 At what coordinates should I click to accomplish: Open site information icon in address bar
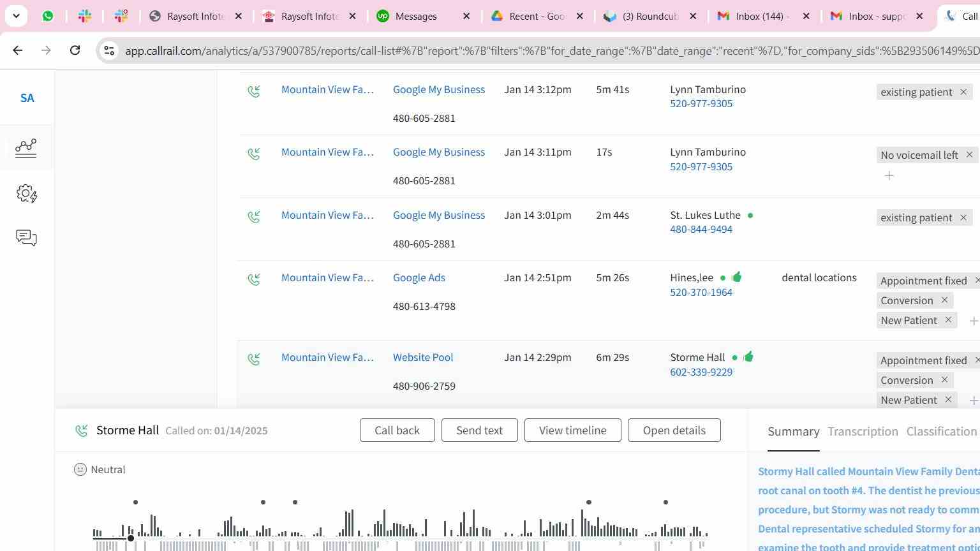(x=109, y=50)
